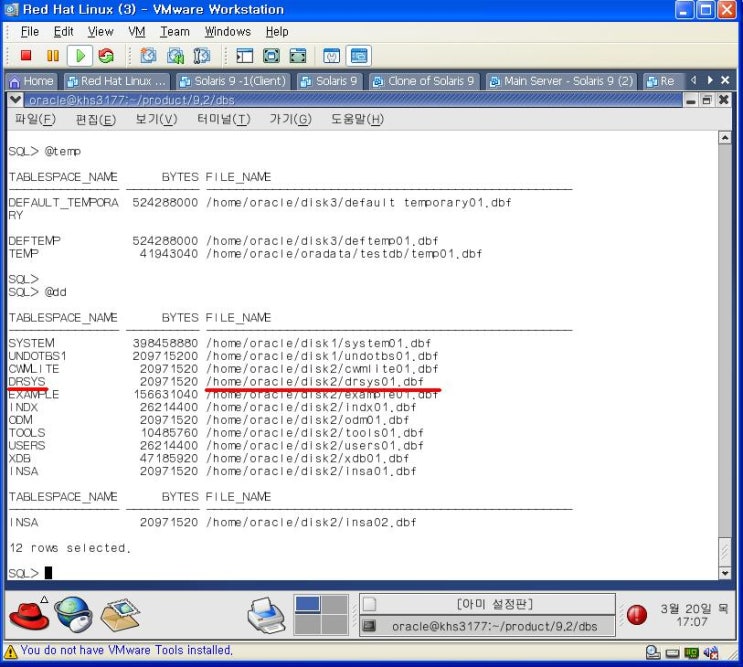Switch to the Home tab
Screen dimensions: 743x667
point(31,81)
